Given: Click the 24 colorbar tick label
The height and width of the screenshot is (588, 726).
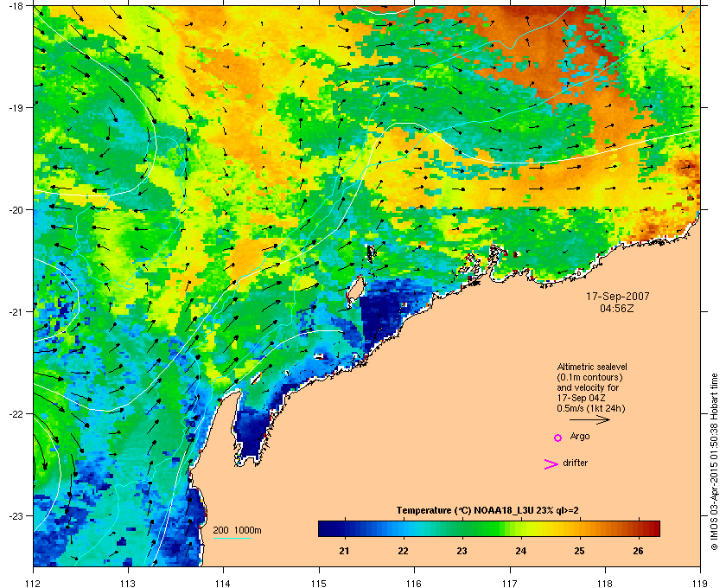Looking at the screenshot, I should [x=521, y=551].
